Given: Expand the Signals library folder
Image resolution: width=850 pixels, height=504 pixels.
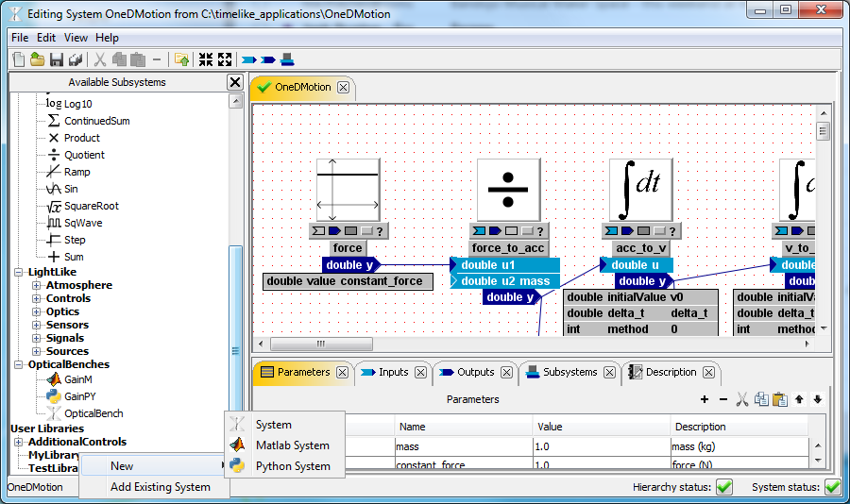Looking at the screenshot, I should (36, 338).
